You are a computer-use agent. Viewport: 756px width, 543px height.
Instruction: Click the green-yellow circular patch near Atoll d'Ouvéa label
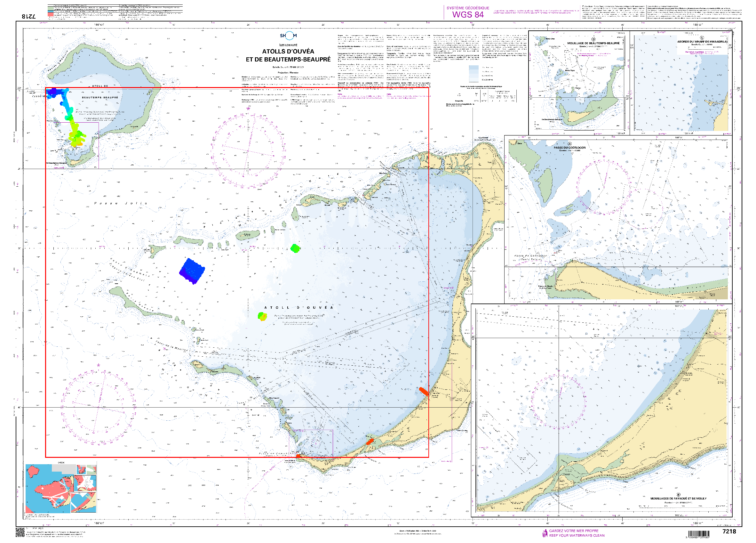pos(262,316)
